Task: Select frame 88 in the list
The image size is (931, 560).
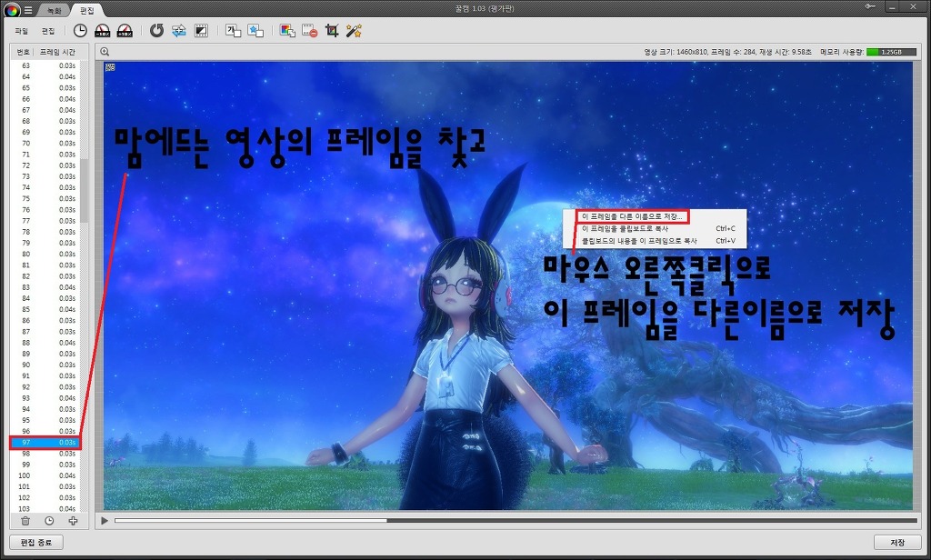Action: point(45,343)
